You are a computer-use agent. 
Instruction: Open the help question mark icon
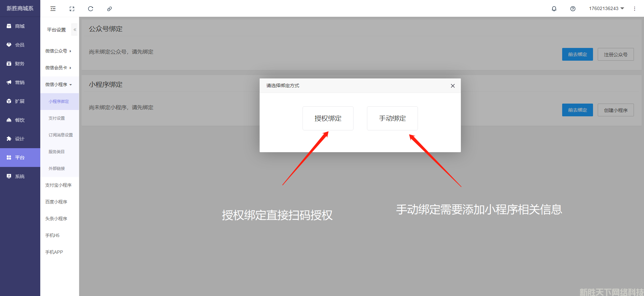pyautogui.click(x=573, y=9)
